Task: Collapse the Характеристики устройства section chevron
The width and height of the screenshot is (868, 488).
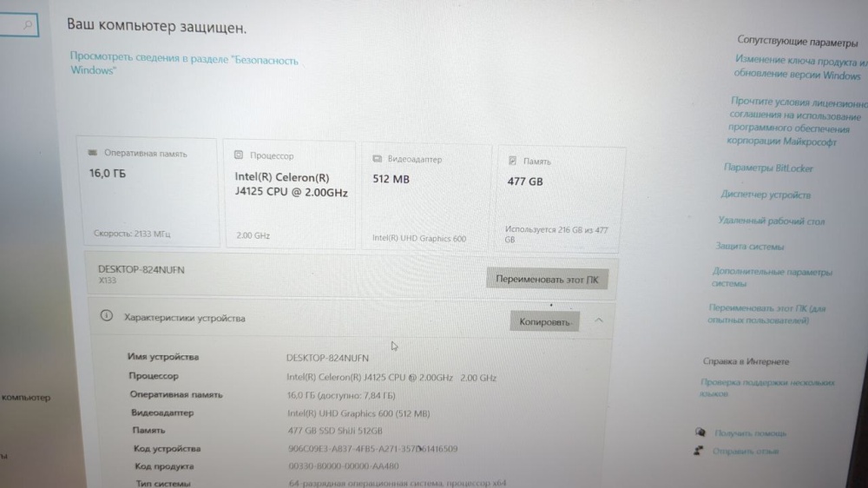Action: 598,320
